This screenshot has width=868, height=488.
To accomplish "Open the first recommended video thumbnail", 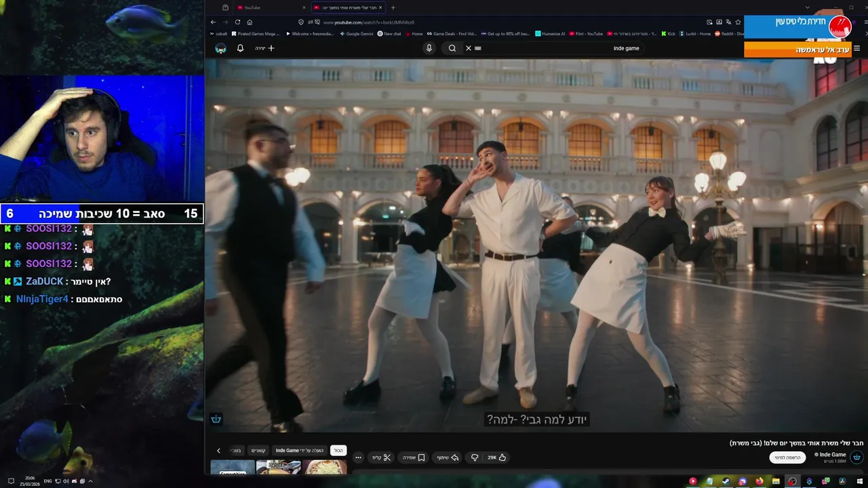I will pyautogui.click(x=233, y=468).
